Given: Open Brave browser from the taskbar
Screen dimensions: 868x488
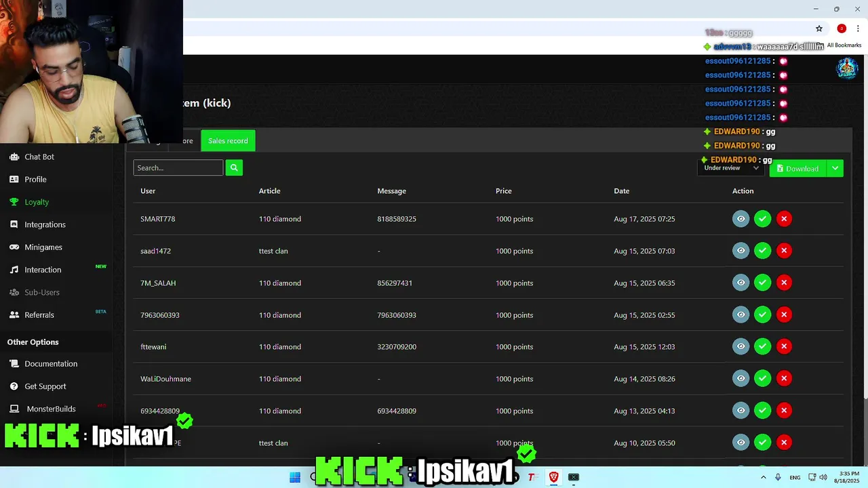Looking at the screenshot, I should pyautogui.click(x=553, y=477).
